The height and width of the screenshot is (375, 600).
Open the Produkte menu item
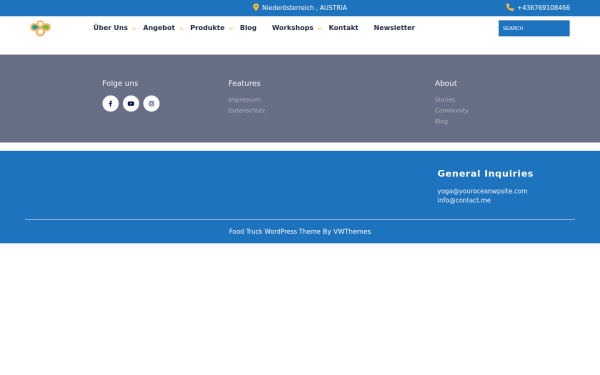click(207, 28)
